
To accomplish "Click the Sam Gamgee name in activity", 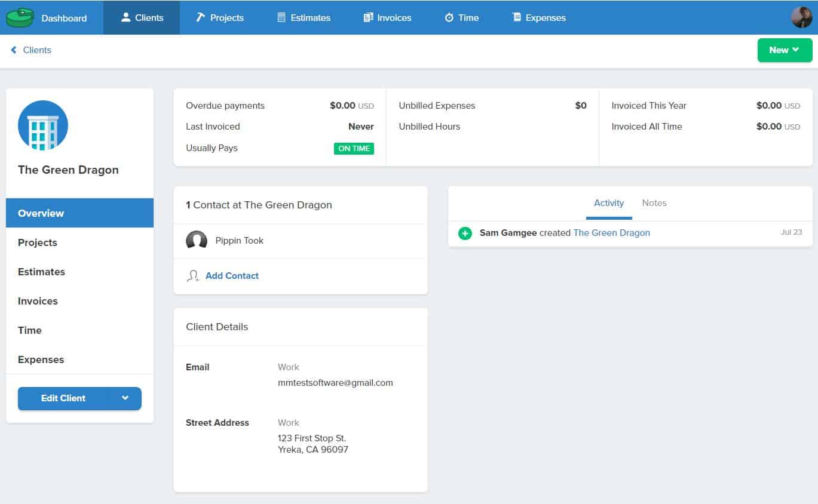I will (508, 233).
